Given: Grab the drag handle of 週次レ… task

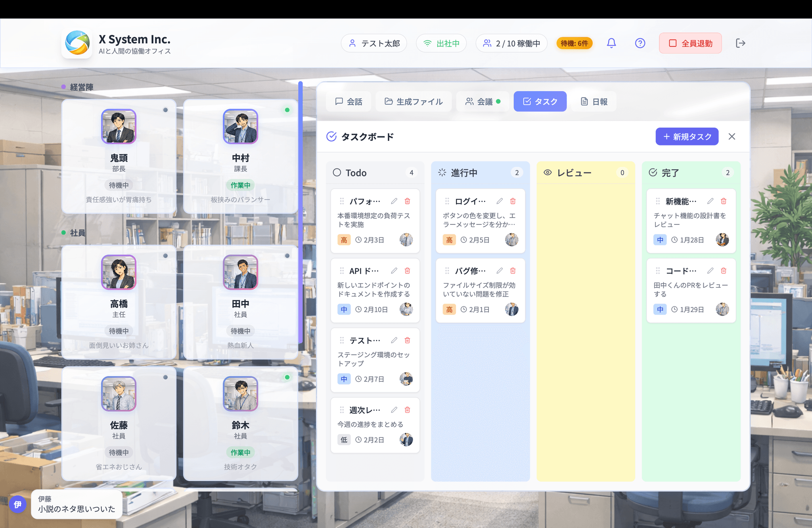Looking at the screenshot, I should tap(342, 410).
